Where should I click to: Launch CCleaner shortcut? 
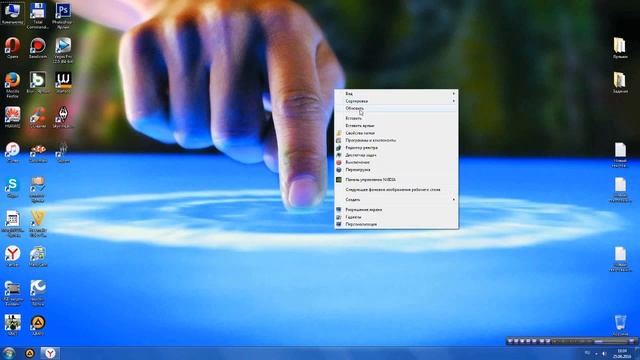click(x=38, y=118)
